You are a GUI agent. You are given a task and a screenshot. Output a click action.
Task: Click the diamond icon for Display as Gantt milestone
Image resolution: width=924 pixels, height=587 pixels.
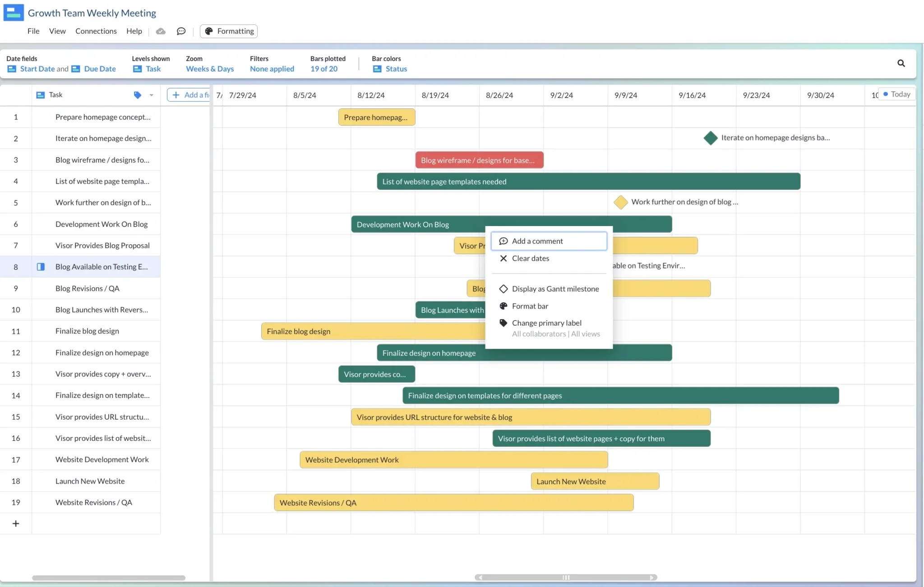503,289
